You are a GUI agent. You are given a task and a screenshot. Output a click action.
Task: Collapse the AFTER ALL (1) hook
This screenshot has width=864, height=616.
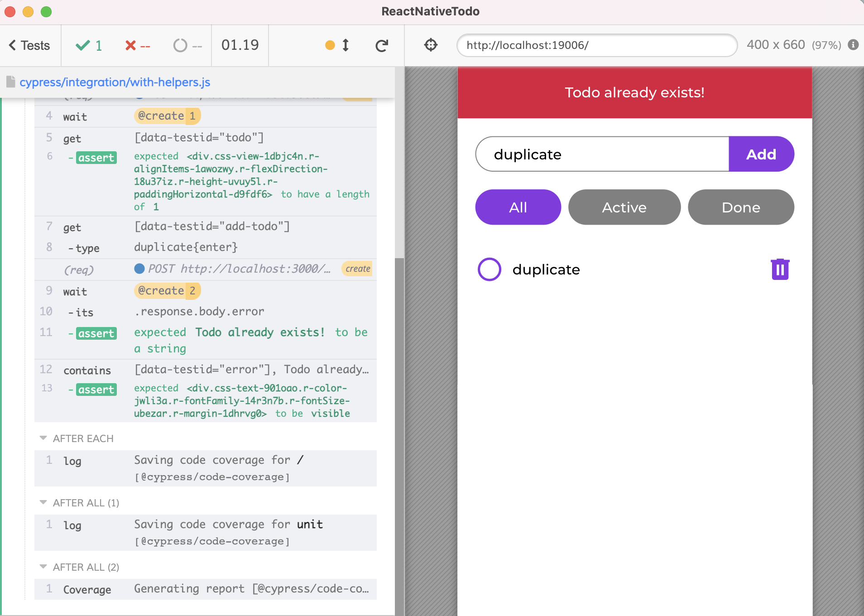point(80,503)
